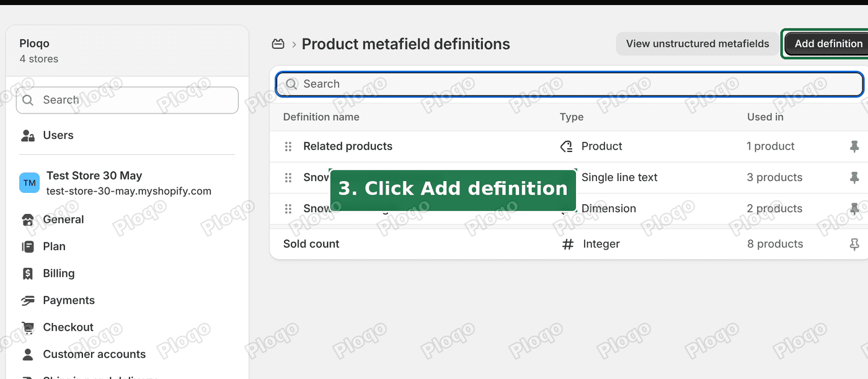Click the sidebar search magnifier icon
The height and width of the screenshot is (379, 868).
[x=28, y=100]
